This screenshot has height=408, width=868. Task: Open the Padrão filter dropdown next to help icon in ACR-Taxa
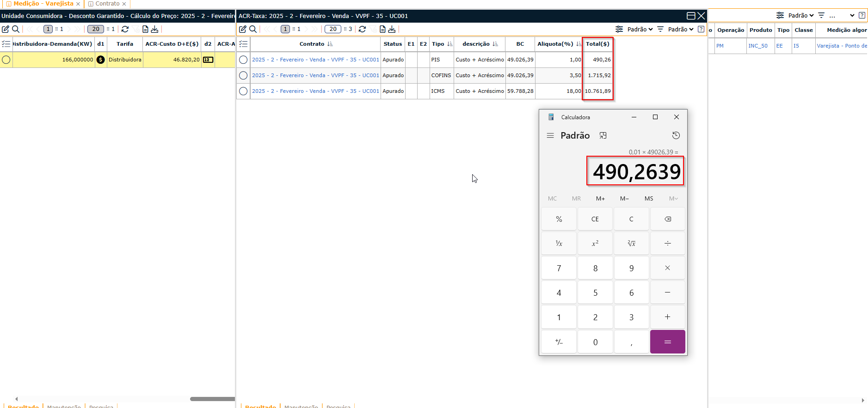click(x=680, y=29)
